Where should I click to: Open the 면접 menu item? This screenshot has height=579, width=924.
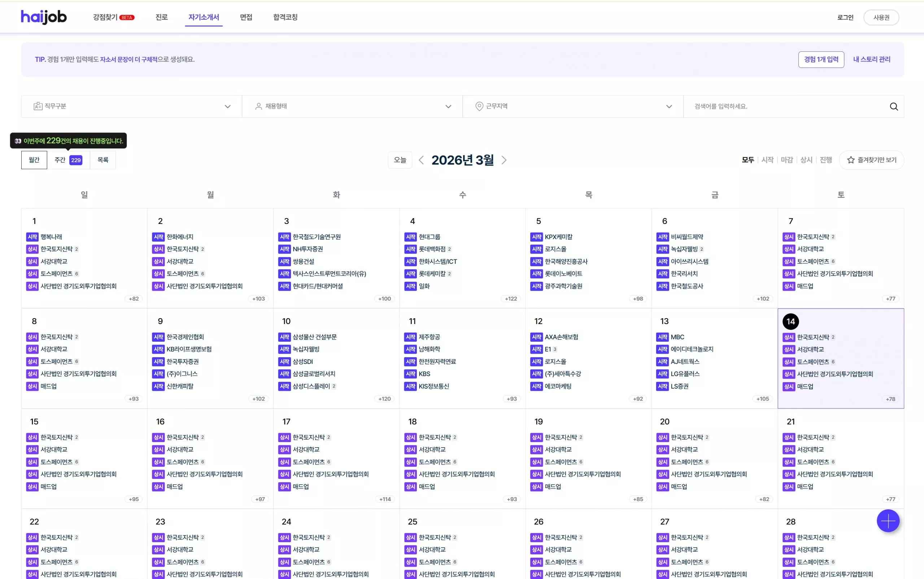click(246, 17)
